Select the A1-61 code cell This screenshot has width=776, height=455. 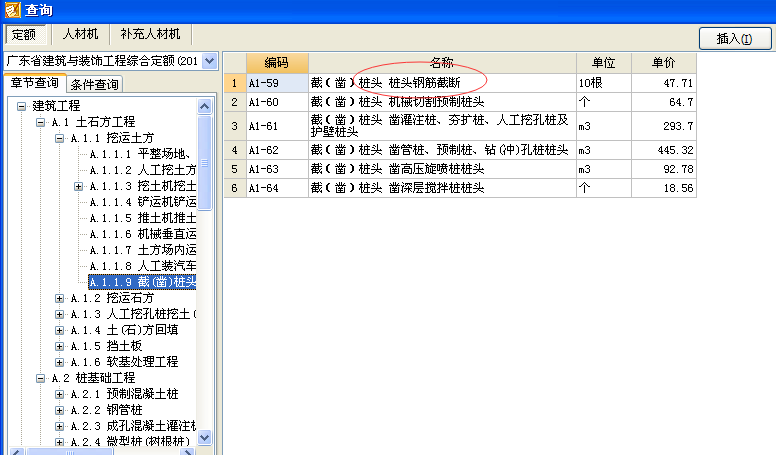[277, 126]
